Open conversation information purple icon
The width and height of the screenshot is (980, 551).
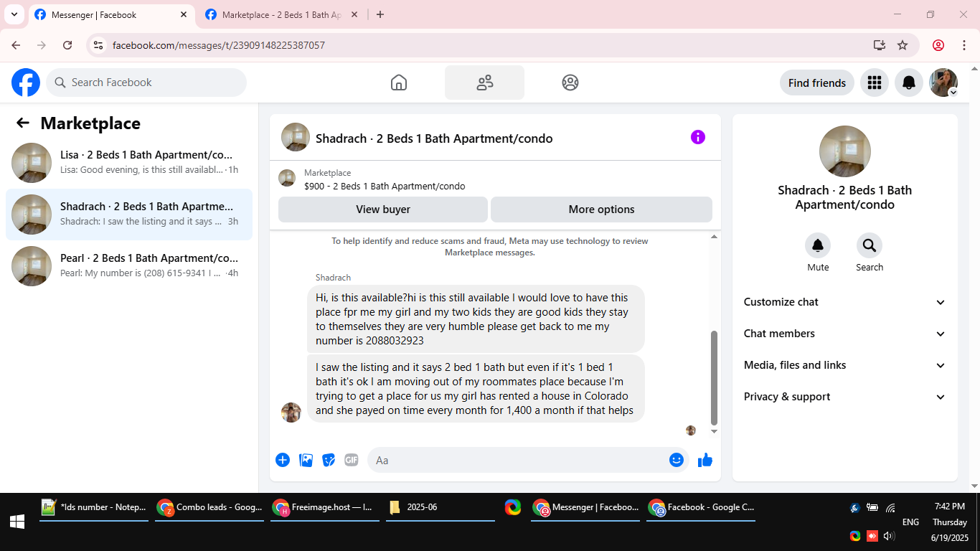(698, 137)
